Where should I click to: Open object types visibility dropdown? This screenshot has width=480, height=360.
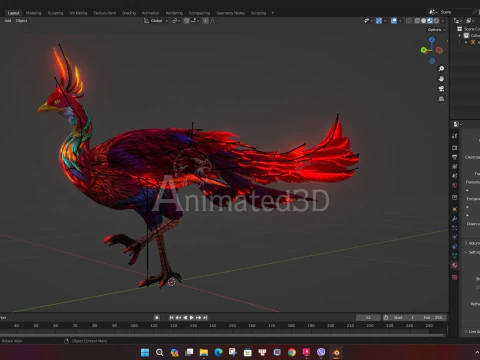pos(368,21)
